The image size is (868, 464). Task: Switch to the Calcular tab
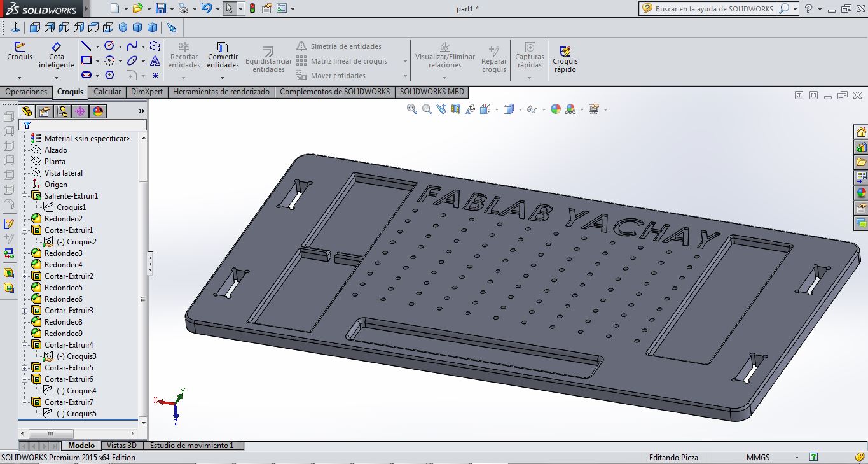[107, 92]
